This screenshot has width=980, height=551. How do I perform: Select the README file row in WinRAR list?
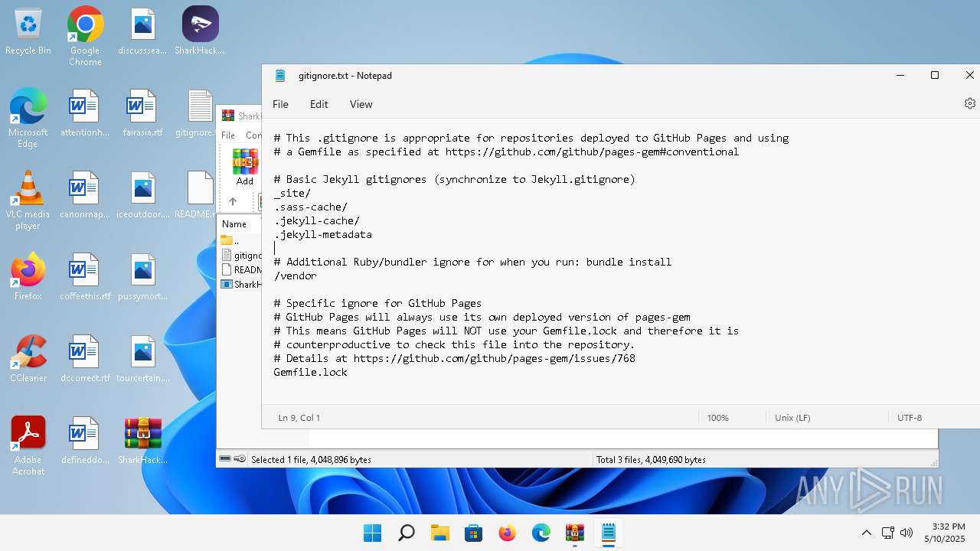pos(240,270)
